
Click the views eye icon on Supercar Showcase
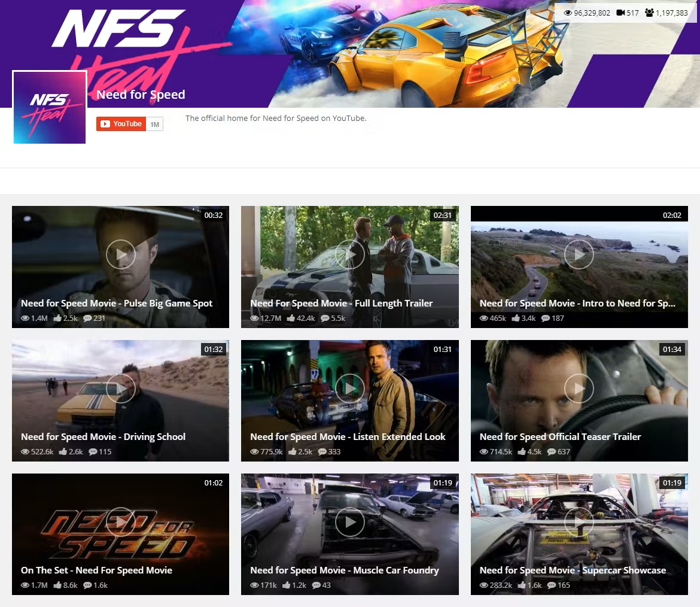(484, 585)
